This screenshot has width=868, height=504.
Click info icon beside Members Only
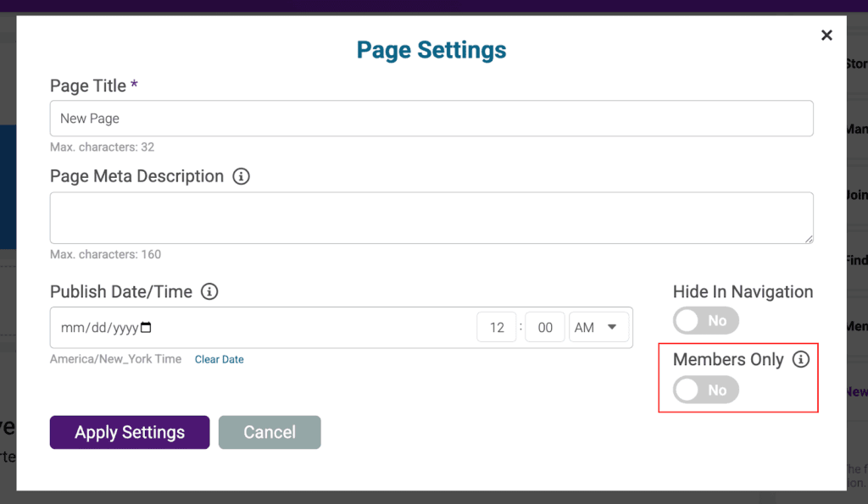tap(800, 359)
